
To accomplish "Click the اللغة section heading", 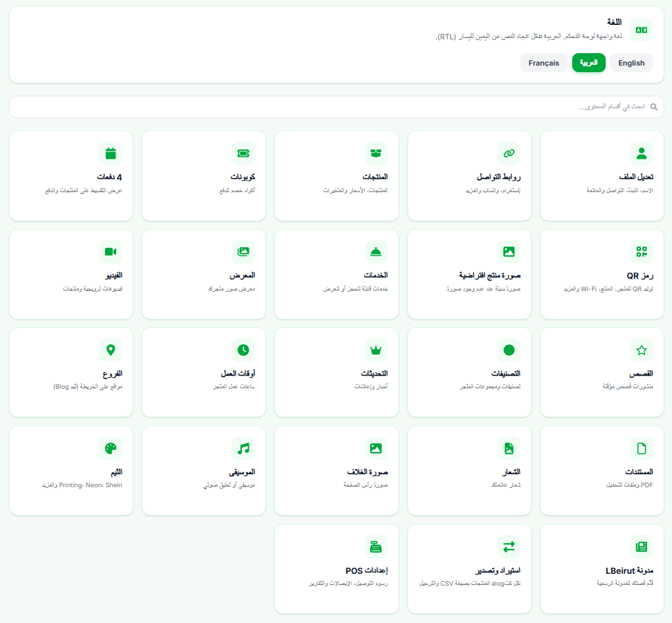I will point(614,22).
